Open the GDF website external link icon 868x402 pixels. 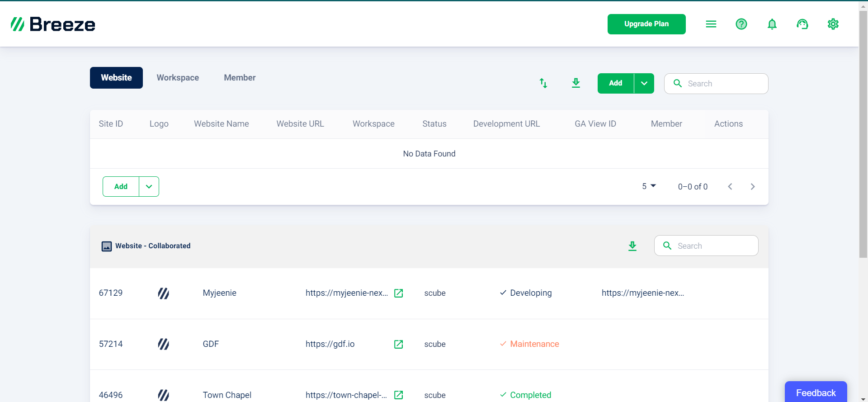pos(399,344)
